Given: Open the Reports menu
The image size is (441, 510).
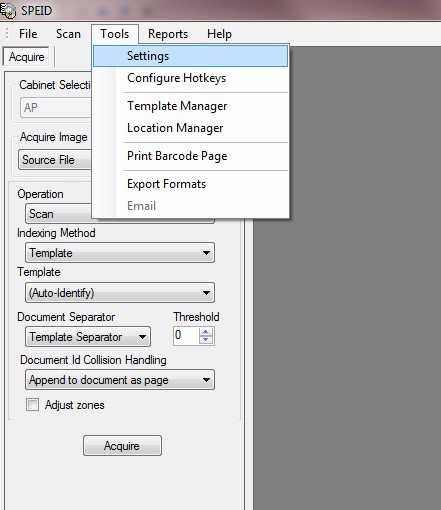Looking at the screenshot, I should (x=168, y=34).
